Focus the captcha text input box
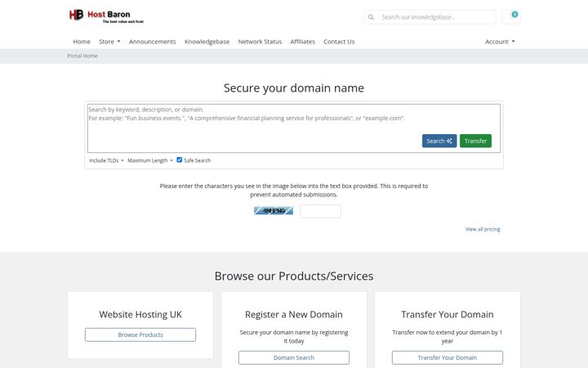 (320, 211)
